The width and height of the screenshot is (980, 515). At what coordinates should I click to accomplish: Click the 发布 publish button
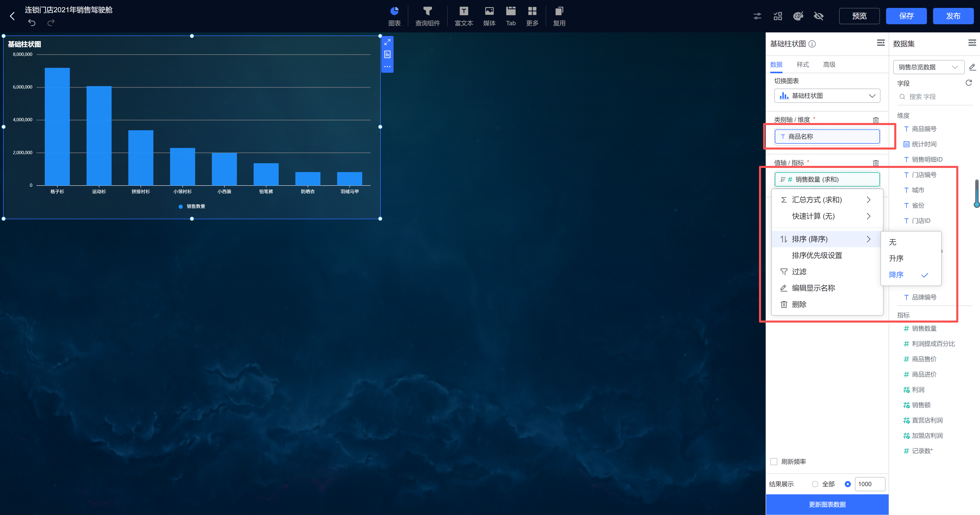[x=953, y=16]
